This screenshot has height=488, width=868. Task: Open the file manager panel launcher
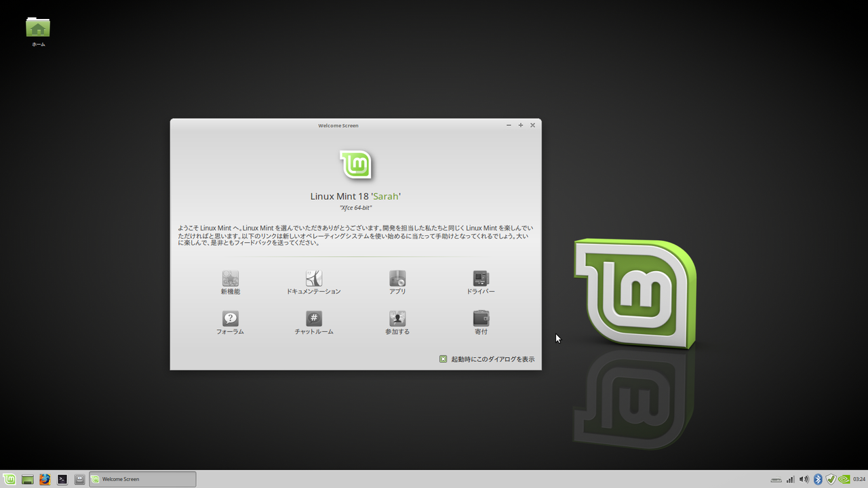click(x=79, y=479)
